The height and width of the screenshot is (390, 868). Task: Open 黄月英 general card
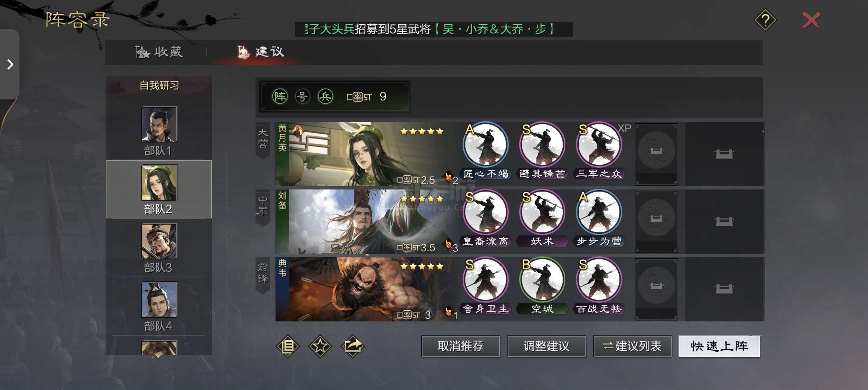pos(367,154)
